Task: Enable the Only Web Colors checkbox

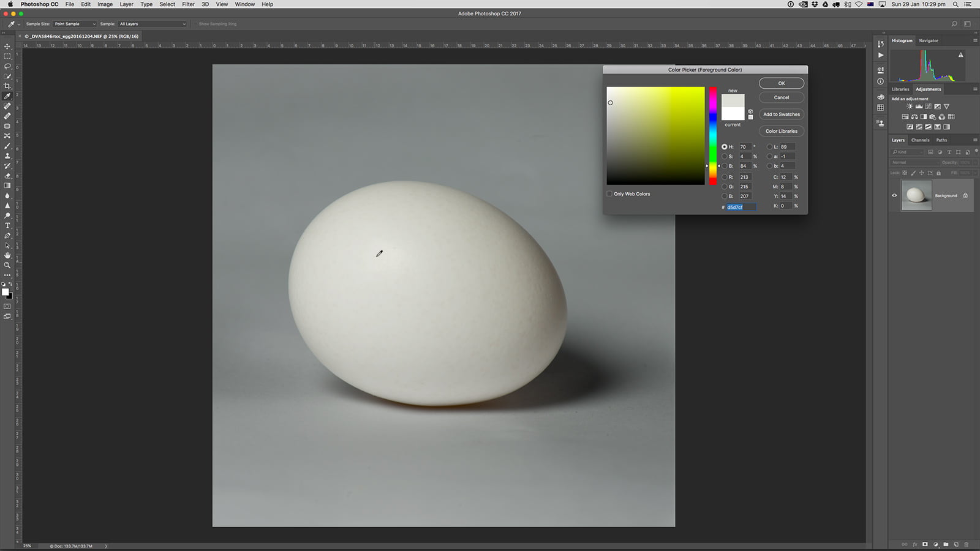Action: (x=609, y=194)
